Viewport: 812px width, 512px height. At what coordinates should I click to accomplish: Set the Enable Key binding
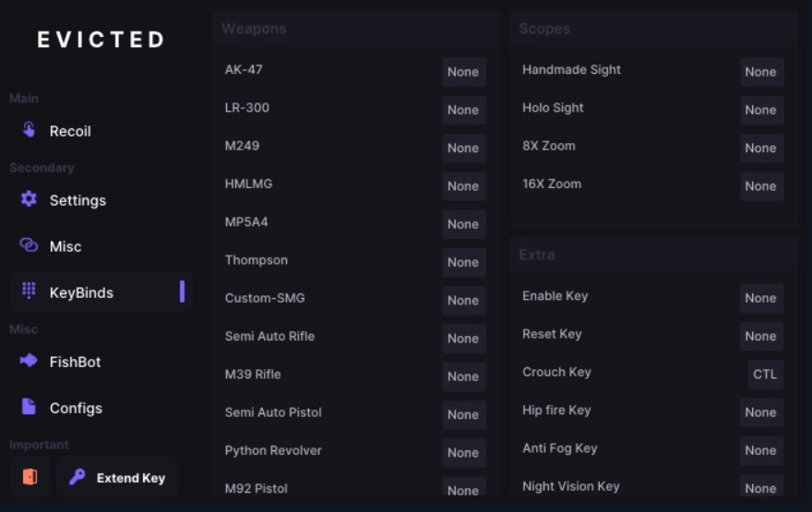click(x=760, y=298)
